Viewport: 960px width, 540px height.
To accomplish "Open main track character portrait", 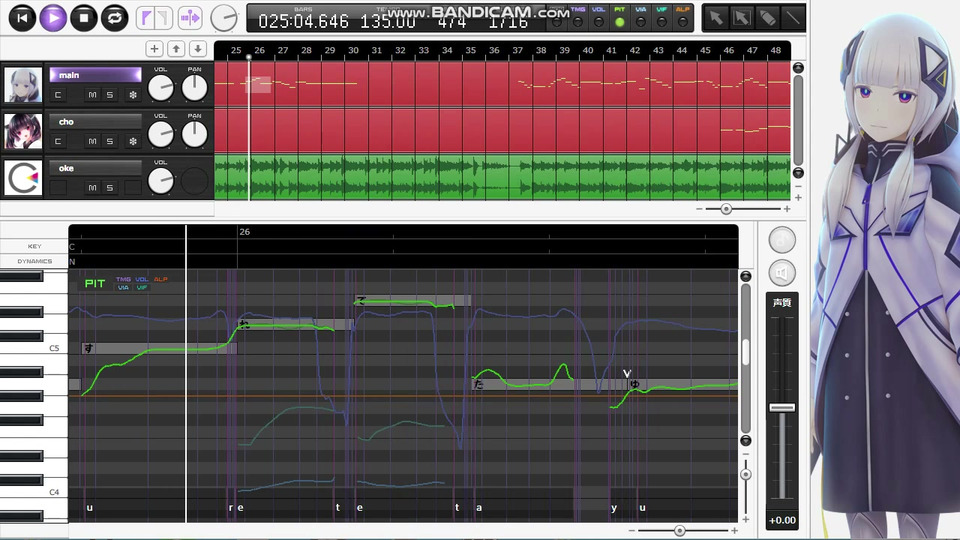I will coord(23,84).
